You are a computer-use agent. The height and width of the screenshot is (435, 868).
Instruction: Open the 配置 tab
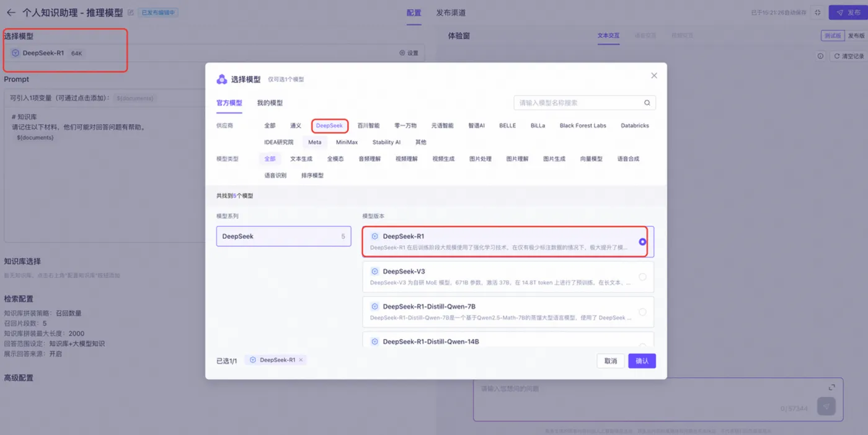(414, 12)
